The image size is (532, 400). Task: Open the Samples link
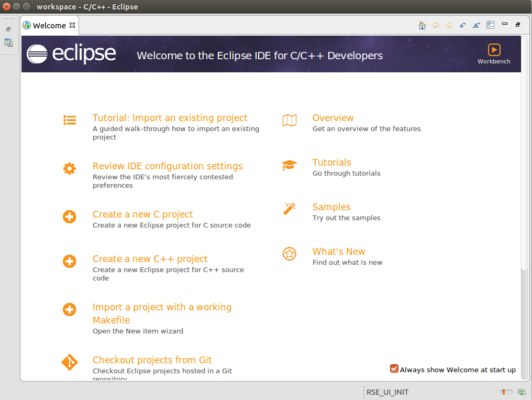click(331, 207)
